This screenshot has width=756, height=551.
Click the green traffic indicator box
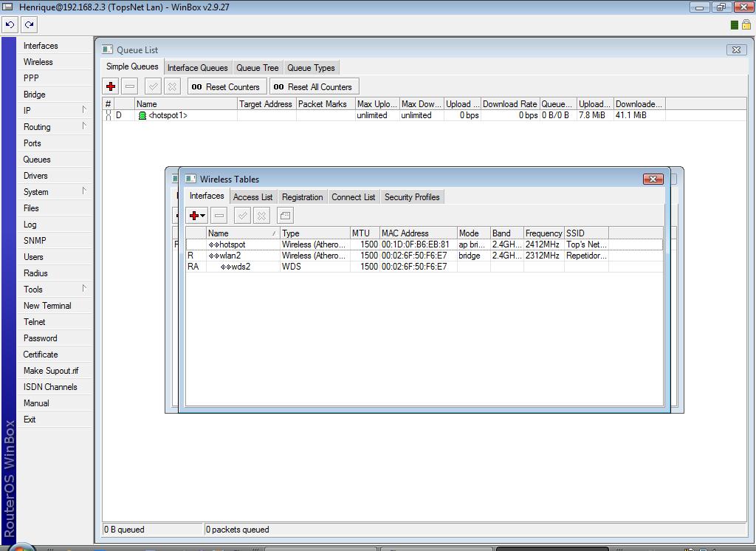pyautogui.click(x=735, y=25)
